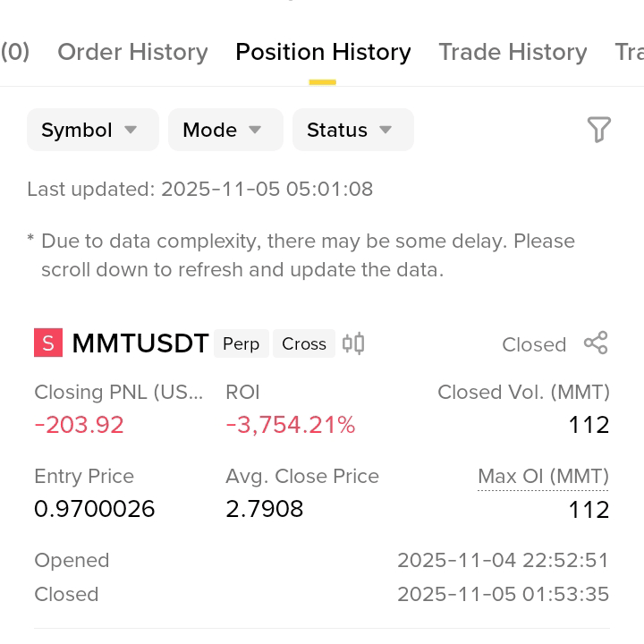Open the filter funnel icon
Screen dimensions: 644x644
coord(598,130)
